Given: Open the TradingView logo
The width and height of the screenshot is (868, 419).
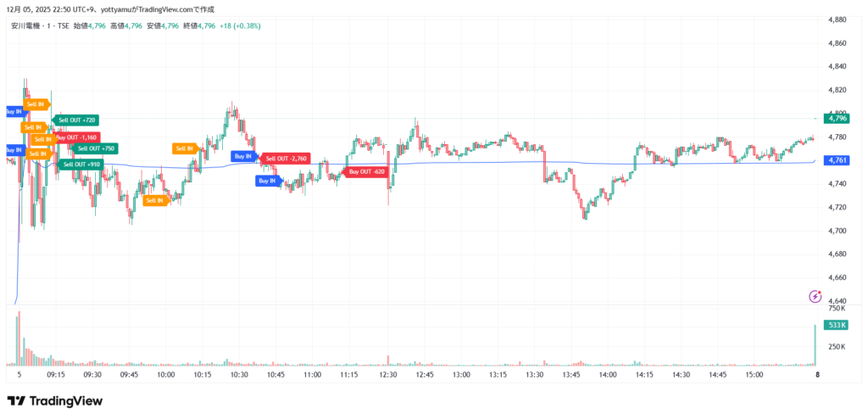Looking at the screenshot, I should (x=54, y=401).
